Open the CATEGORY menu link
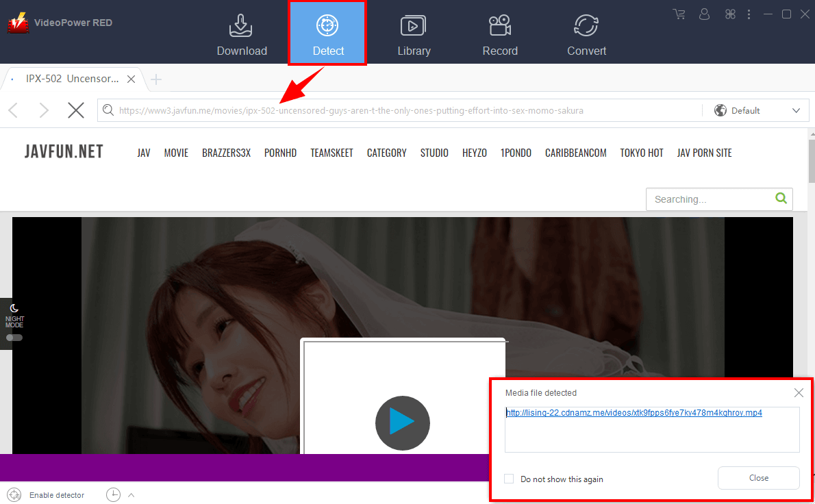The image size is (815, 504). point(387,153)
